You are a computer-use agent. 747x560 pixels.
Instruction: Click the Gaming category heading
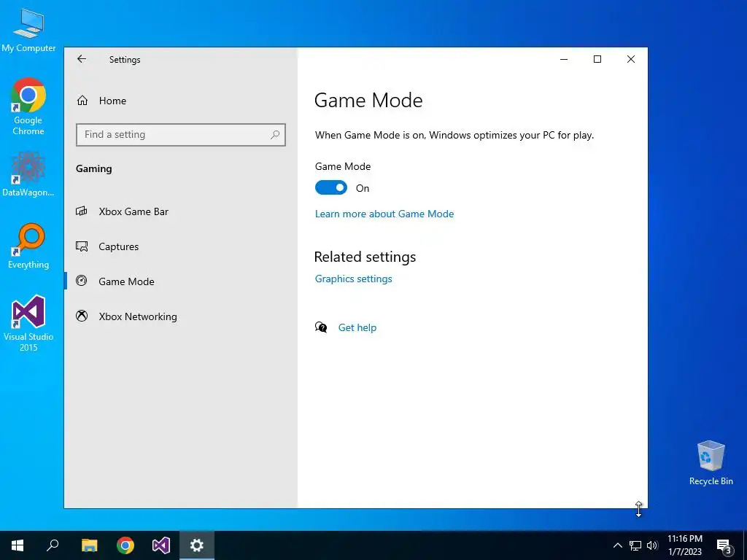coord(94,168)
